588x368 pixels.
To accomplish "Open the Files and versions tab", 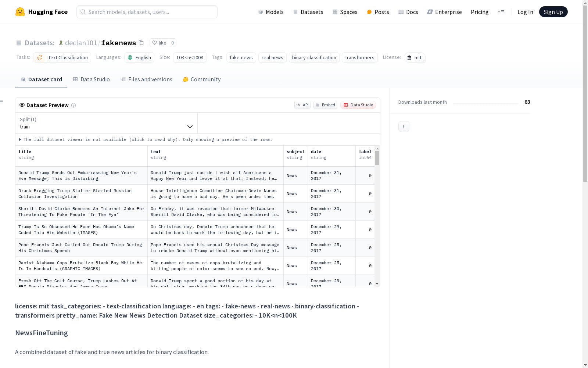I will [x=146, y=79].
